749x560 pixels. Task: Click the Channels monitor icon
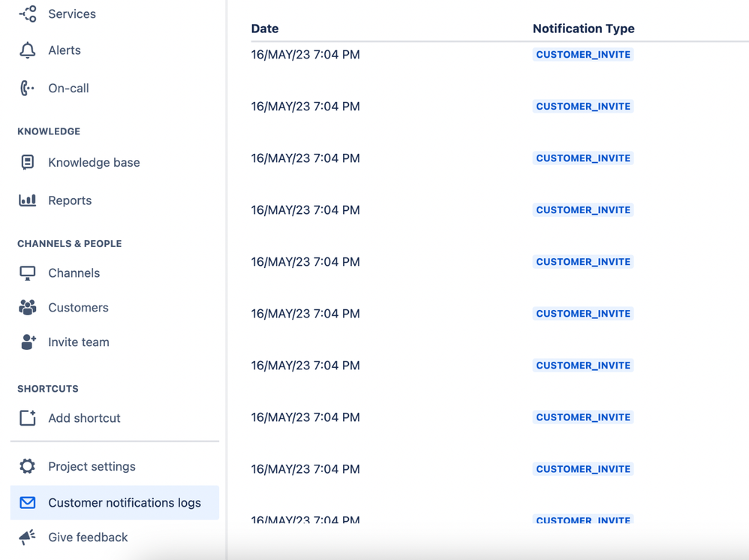27,272
